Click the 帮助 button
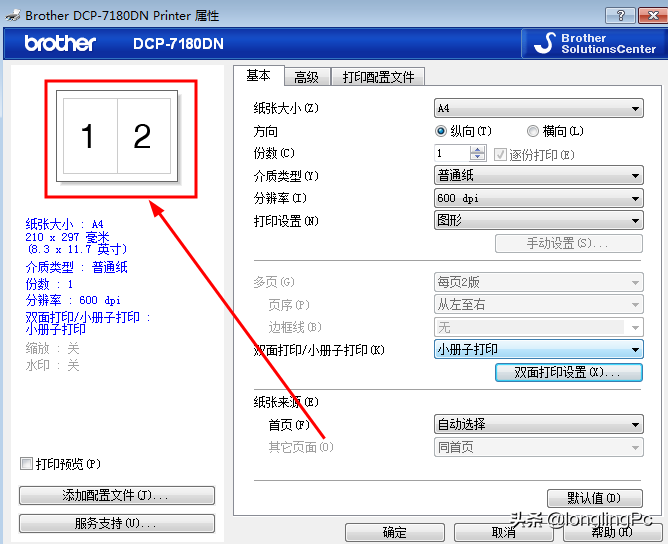Image resolution: width=668 pixels, height=544 pixels. (612, 532)
